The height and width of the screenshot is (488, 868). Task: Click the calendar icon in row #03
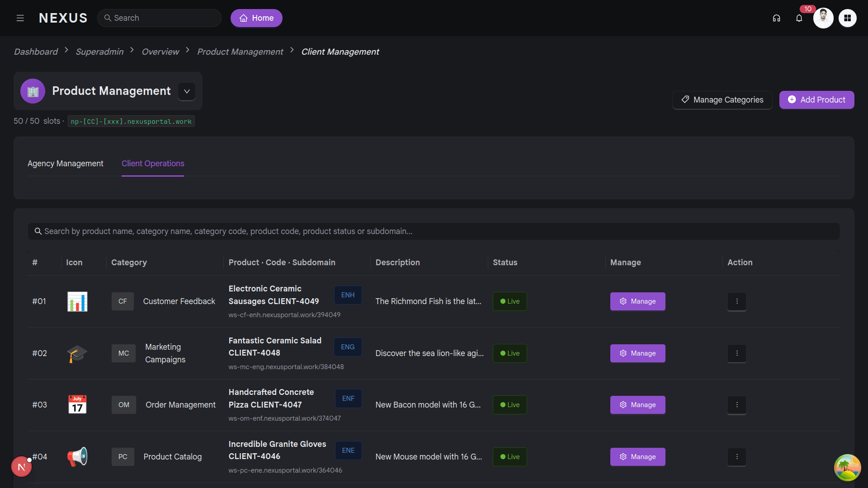(77, 405)
